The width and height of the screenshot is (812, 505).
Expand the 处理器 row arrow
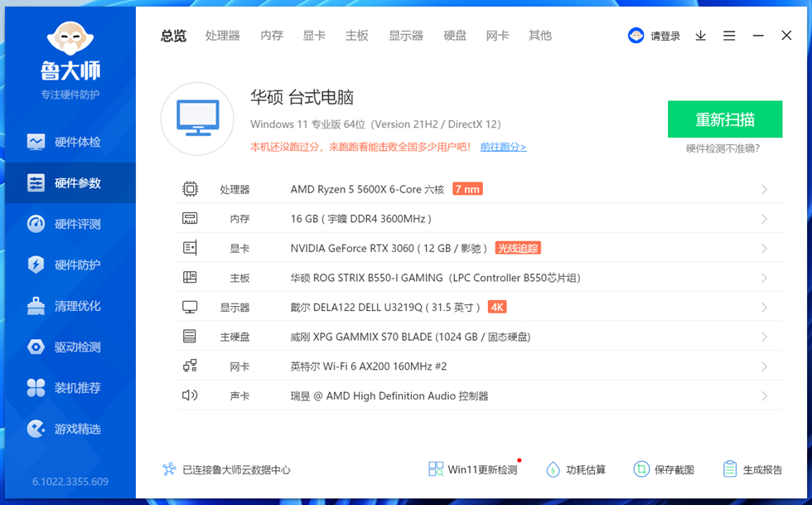(x=764, y=190)
